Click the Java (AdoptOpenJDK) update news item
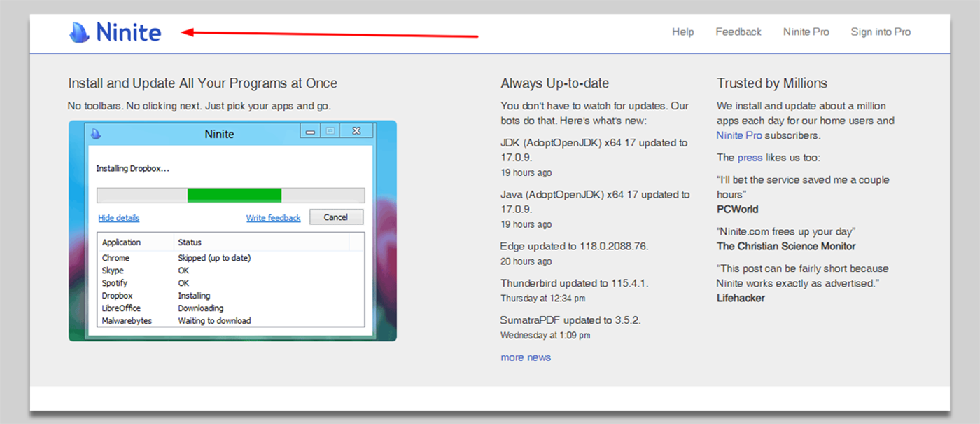The width and height of the screenshot is (980, 424). click(595, 202)
